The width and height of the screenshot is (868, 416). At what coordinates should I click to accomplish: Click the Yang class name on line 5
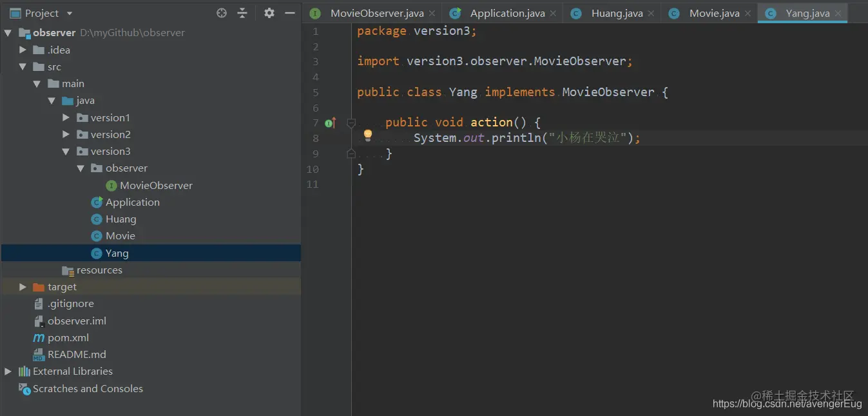(x=463, y=92)
